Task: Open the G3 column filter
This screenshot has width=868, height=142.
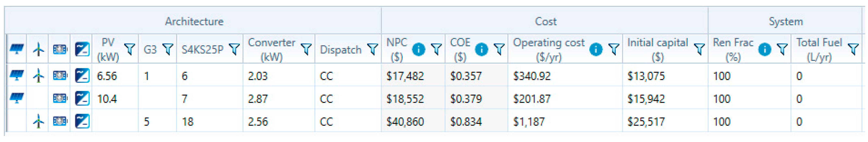Action: [x=167, y=49]
